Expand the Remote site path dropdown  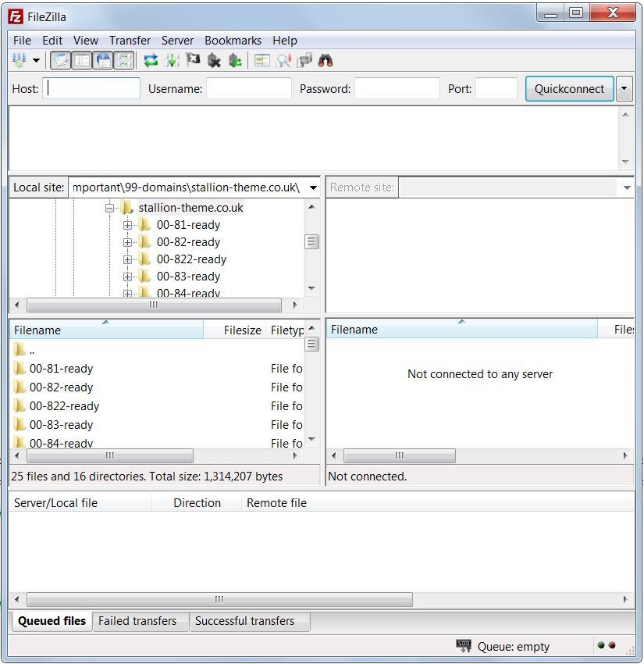627,187
